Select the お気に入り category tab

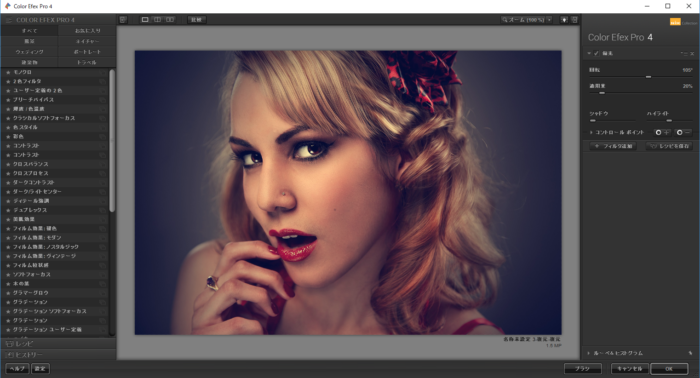click(x=87, y=31)
